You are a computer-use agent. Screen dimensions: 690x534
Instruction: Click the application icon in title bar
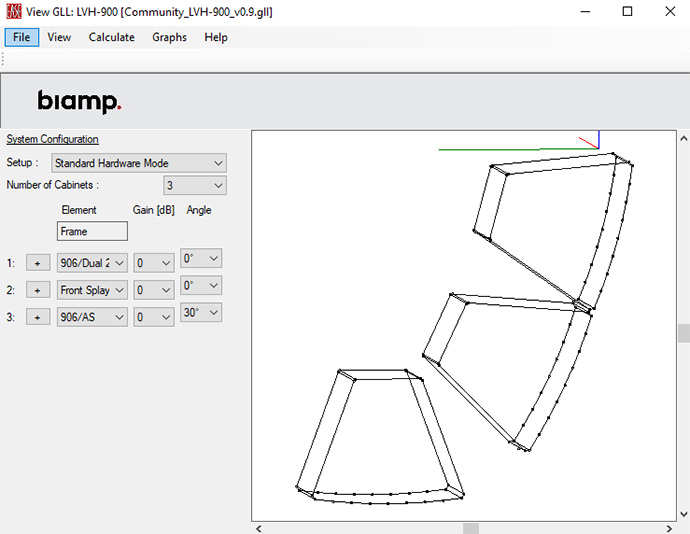point(14,11)
